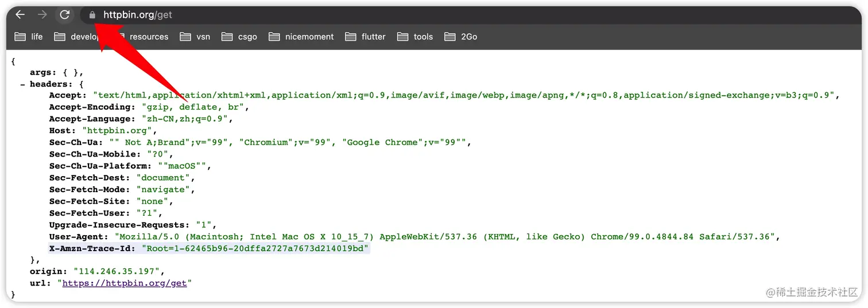Click the Host header key
The height and width of the screenshot is (308, 868).
click(x=63, y=131)
